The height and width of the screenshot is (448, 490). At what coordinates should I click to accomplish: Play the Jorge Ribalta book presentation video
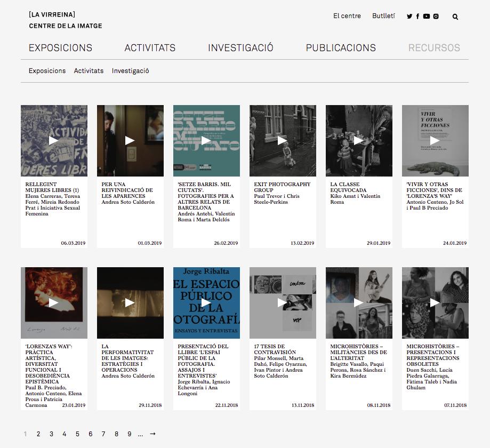(206, 302)
